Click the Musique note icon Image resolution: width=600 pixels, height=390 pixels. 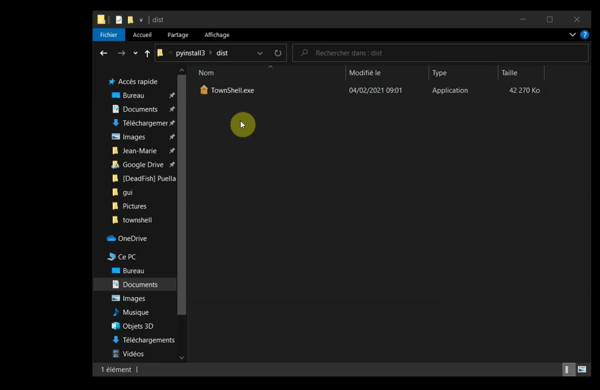116,312
